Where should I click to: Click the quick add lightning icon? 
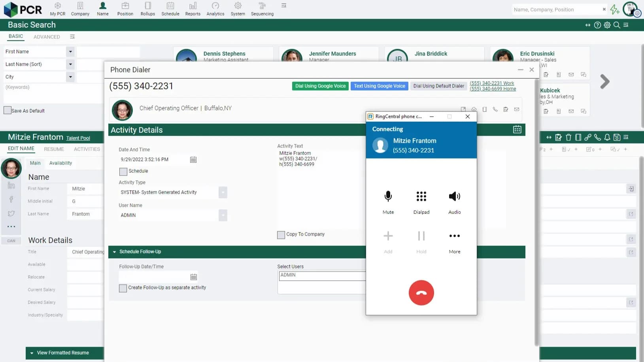point(615,9)
